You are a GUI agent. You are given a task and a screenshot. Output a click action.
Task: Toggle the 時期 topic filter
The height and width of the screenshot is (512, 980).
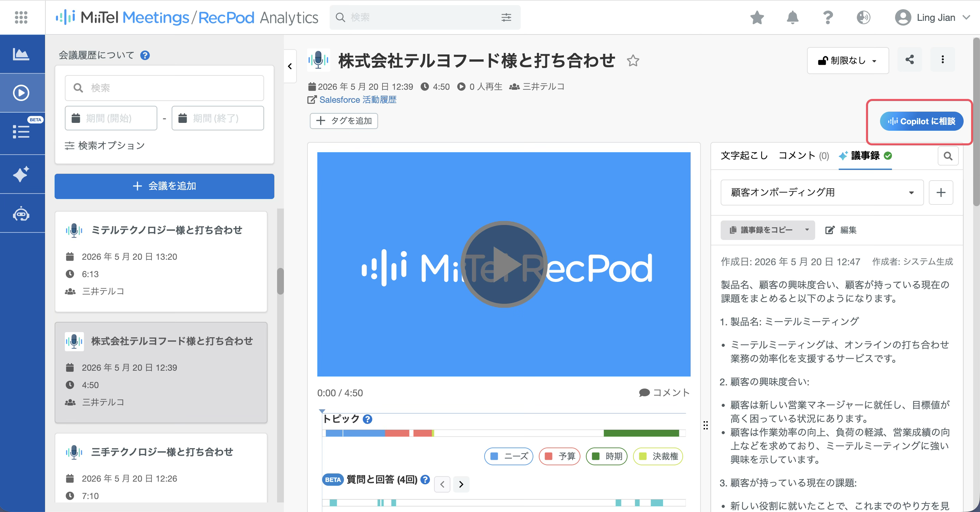(x=606, y=456)
